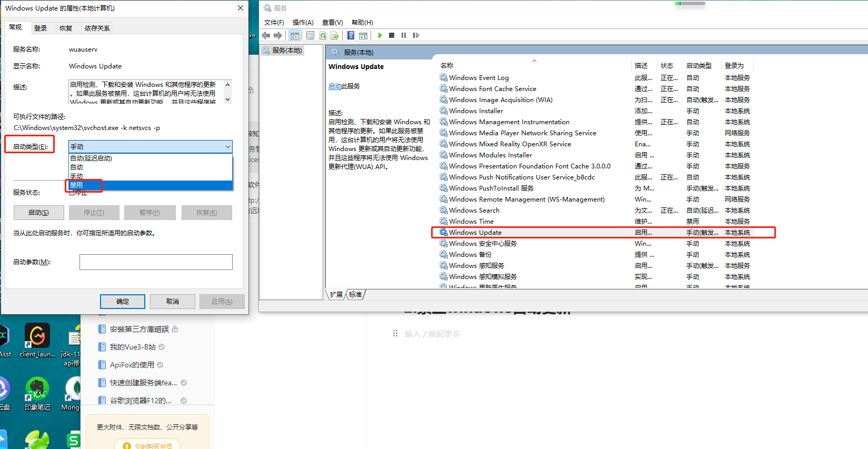Click the gear icon of Windows Installer row
The height and width of the screenshot is (449, 868).
click(444, 111)
